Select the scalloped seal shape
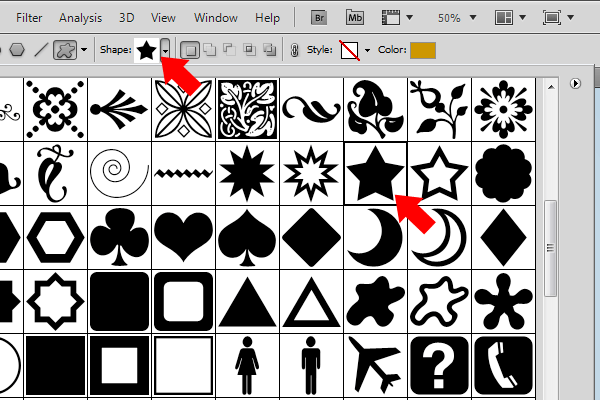This screenshot has width=600, height=400. point(503,173)
